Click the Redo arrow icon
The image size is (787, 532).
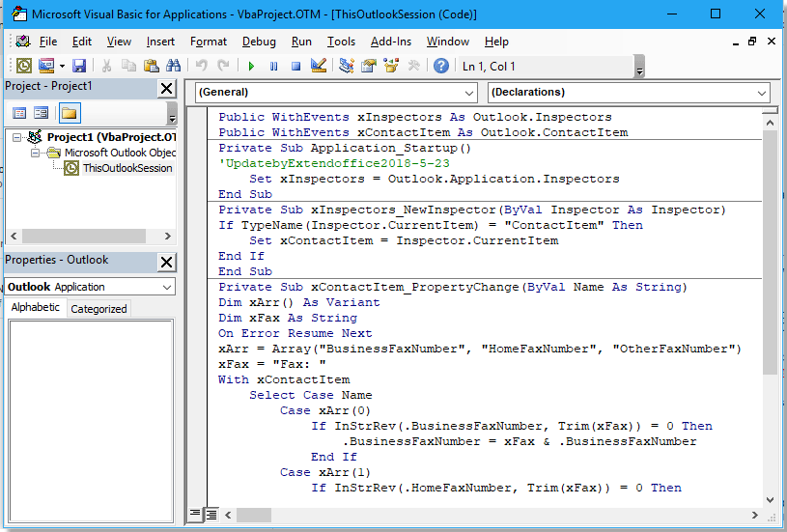223,66
